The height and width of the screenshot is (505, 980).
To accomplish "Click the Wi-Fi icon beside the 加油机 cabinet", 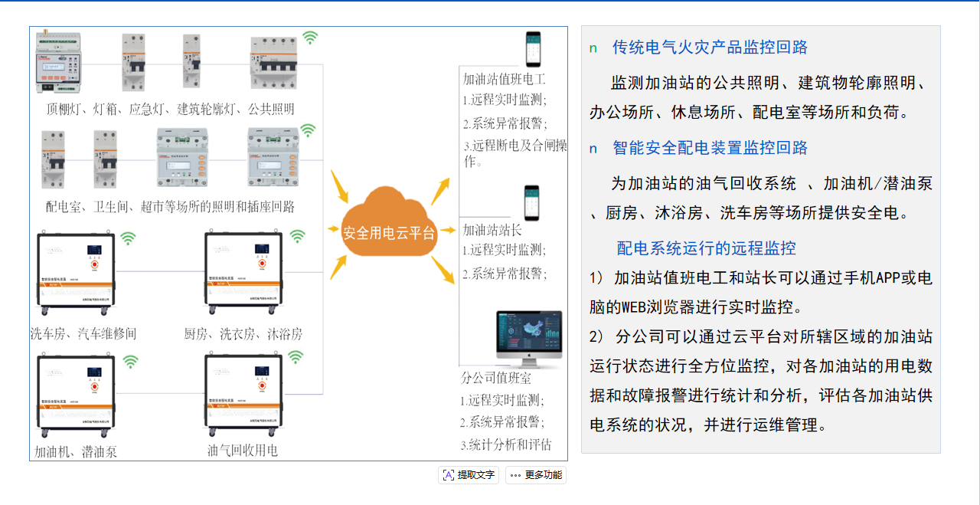I will [131, 362].
